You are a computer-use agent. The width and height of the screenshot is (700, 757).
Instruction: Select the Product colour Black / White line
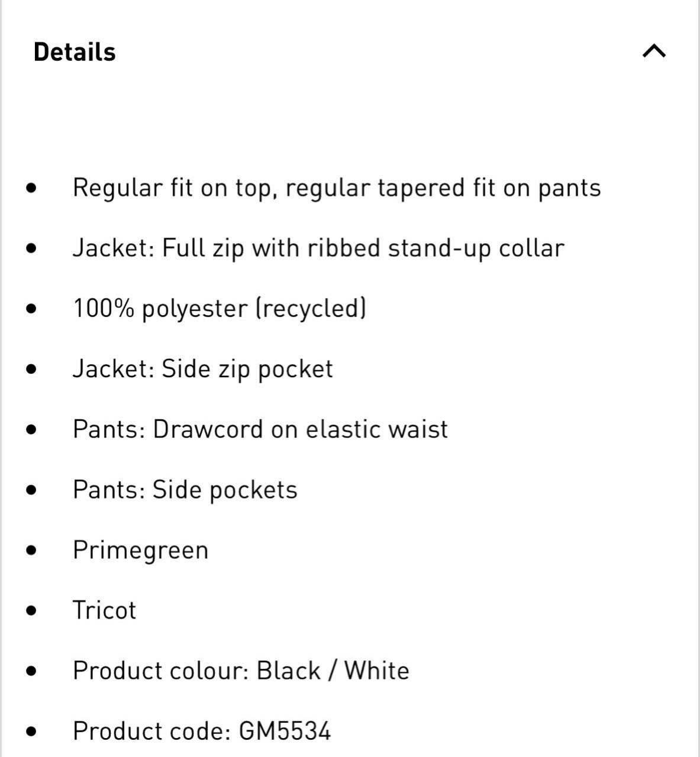click(x=241, y=671)
